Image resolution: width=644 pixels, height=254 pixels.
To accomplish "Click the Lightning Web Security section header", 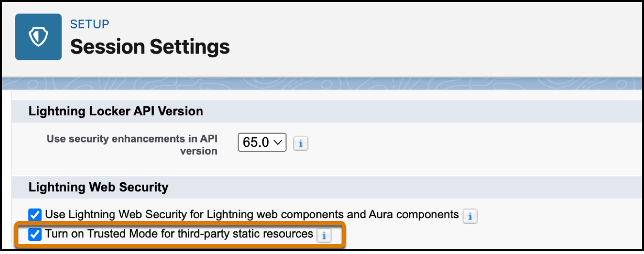I will 98,188.
